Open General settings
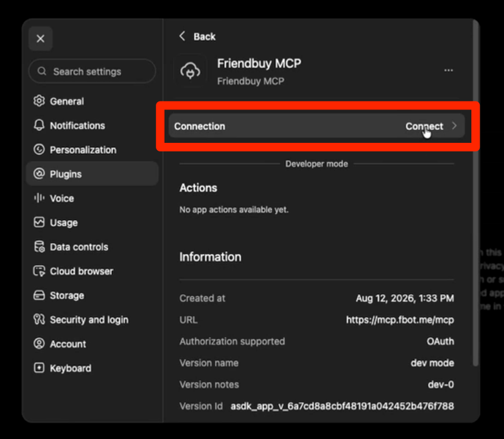504x439 pixels. coord(92,101)
